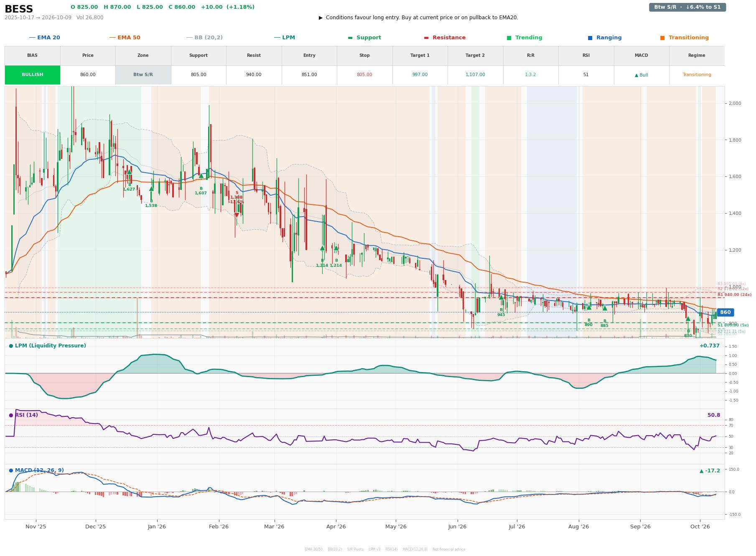Click the buy triangle labeled B 1,538

click(151, 189)
